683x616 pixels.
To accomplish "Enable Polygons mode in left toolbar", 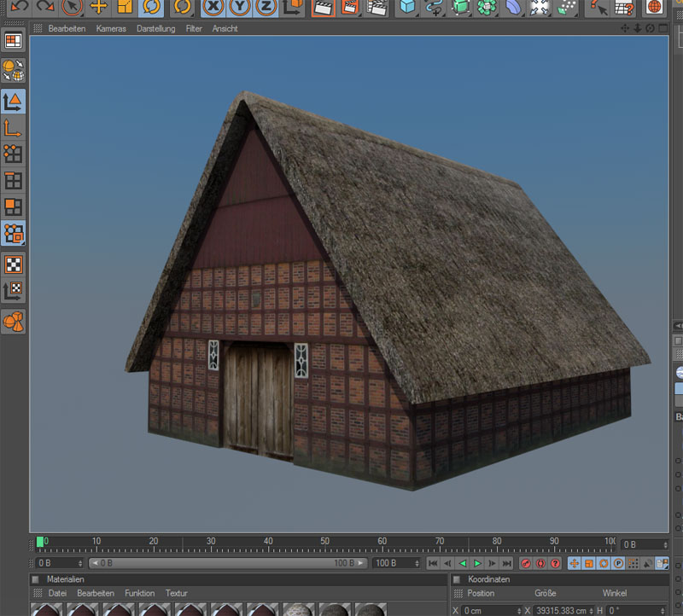I will point(13,206).
